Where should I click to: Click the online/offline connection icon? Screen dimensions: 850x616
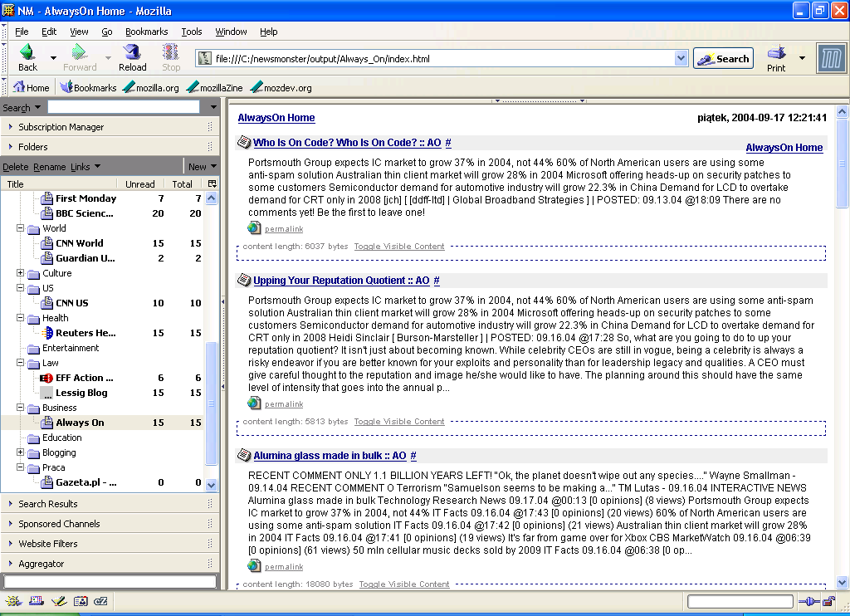[x=809, y=601]
